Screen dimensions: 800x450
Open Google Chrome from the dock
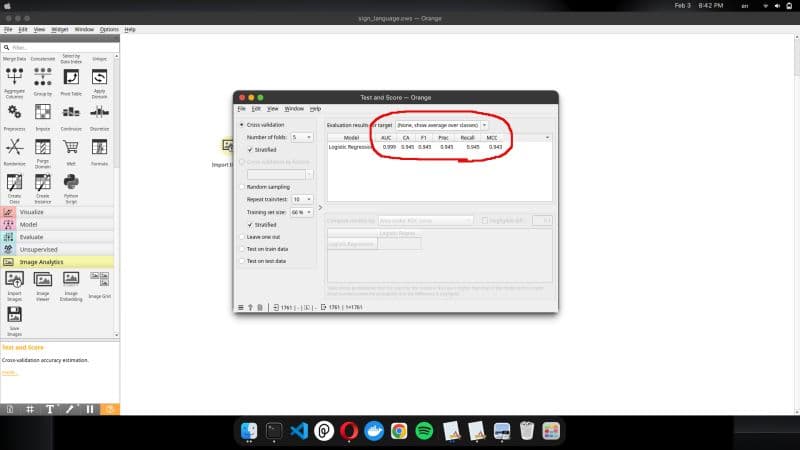[x=399, y=431]
